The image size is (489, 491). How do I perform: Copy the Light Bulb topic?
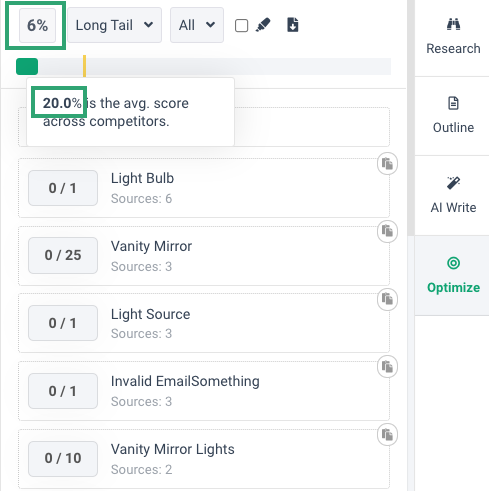(x=387, y=164)
